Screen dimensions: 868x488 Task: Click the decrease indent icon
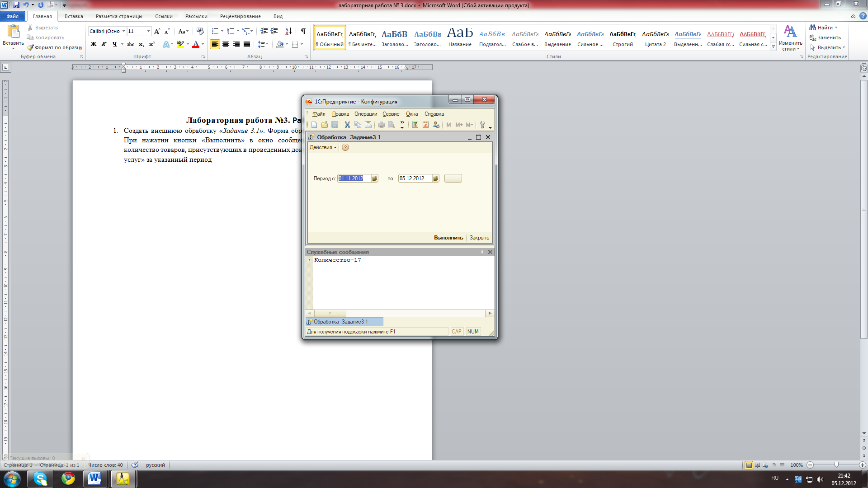pyautogui.click(x=264, y=31)
